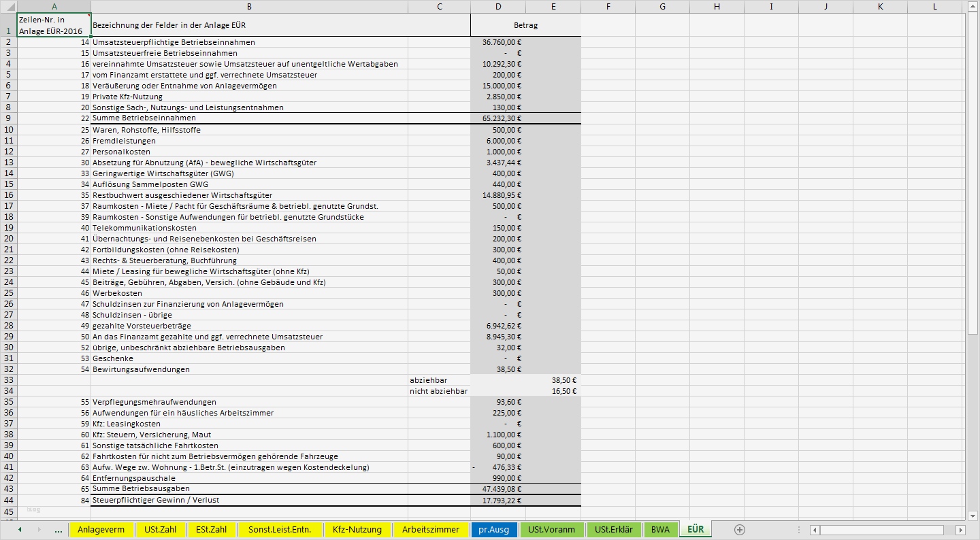980x540 pixels.
Task: Click the horizontal scrollbar left arrow
Action: 816,530
